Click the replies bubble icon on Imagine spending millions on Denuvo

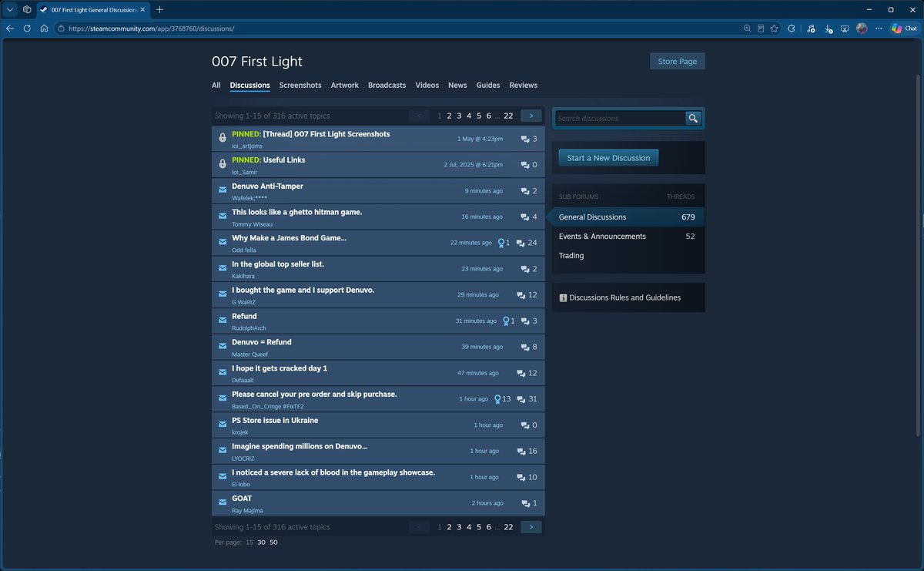tap(521, 452)
